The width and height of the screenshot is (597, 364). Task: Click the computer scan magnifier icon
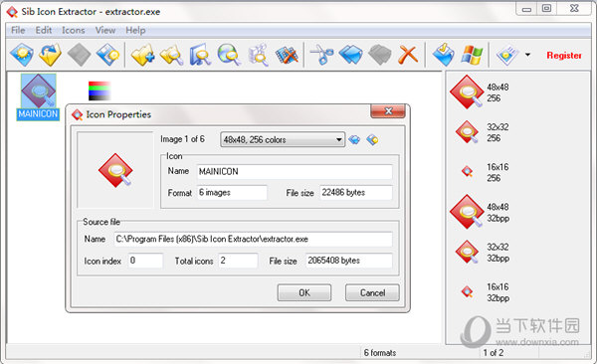click(200, 55)
